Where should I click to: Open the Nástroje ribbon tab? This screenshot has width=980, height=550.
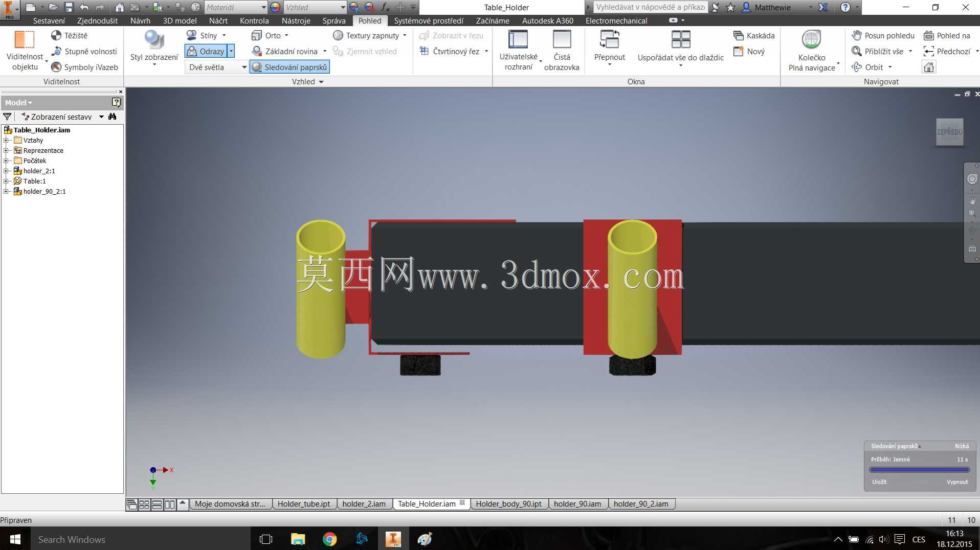[x=296, y=20]
